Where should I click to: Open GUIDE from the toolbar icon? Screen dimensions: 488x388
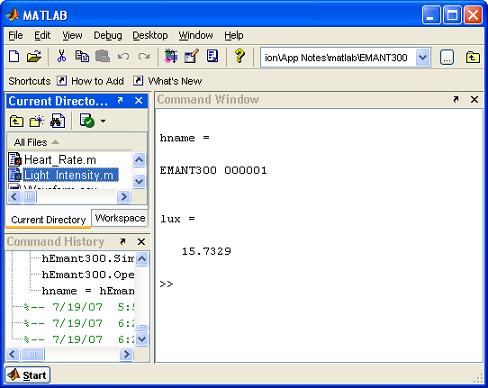191,57
